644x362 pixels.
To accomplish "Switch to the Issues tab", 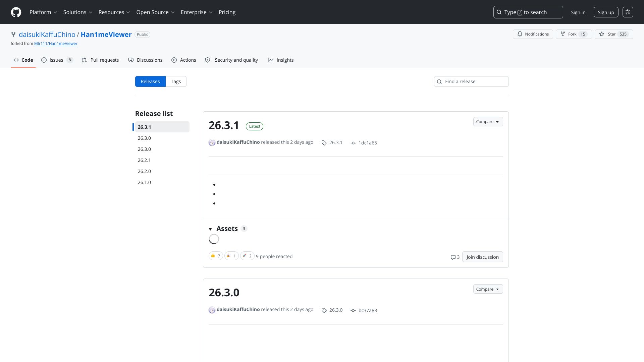I will point(57,60).
